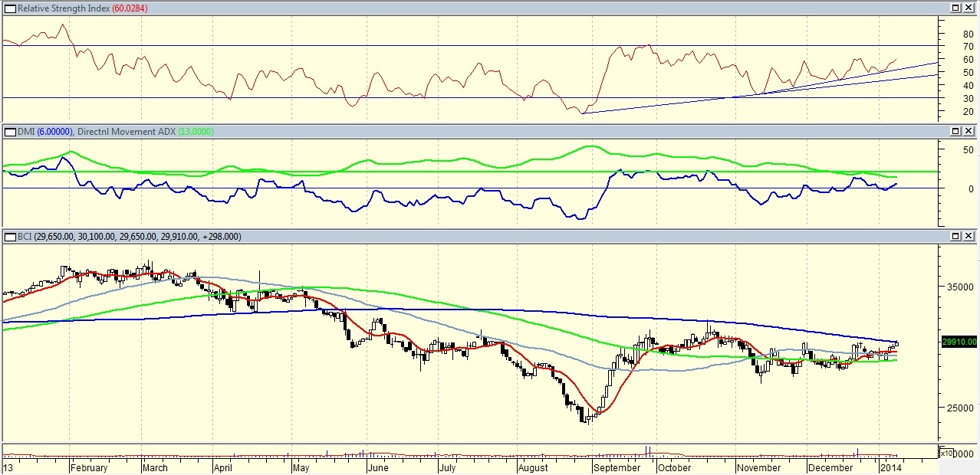980x475 pixels.
Task: Close the Relative Strength Index pane
Action: pyautogui.click(x=969, y=8)
